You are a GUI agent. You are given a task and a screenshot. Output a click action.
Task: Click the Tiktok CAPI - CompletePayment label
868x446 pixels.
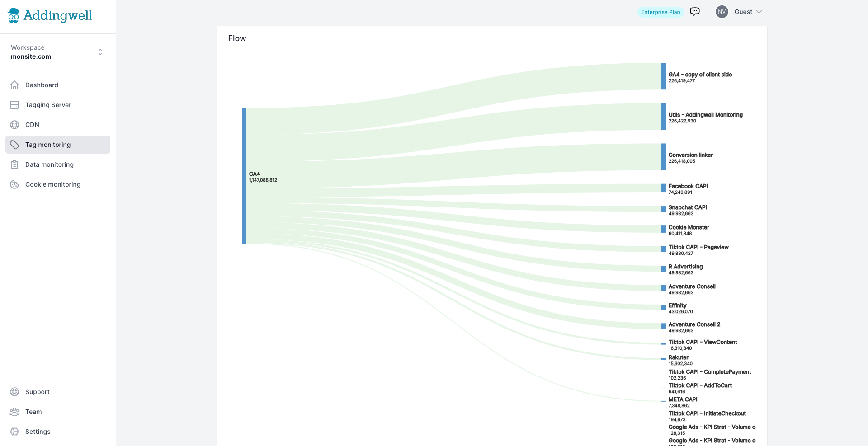(710, 372)
